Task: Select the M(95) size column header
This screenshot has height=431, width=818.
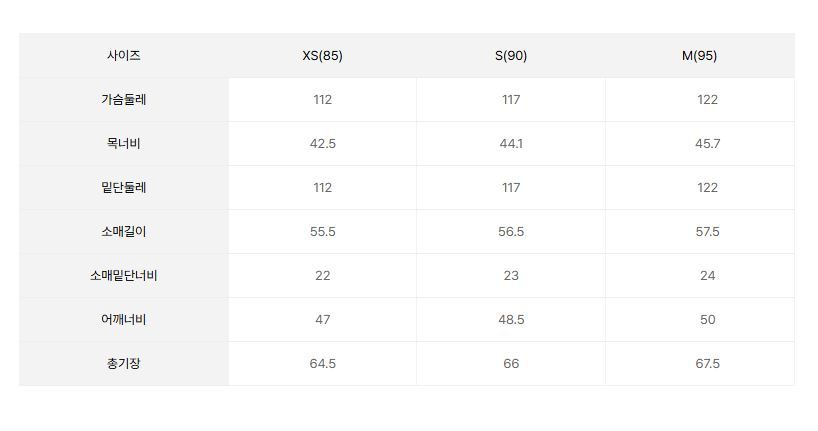Action: (x=699, y=56)
